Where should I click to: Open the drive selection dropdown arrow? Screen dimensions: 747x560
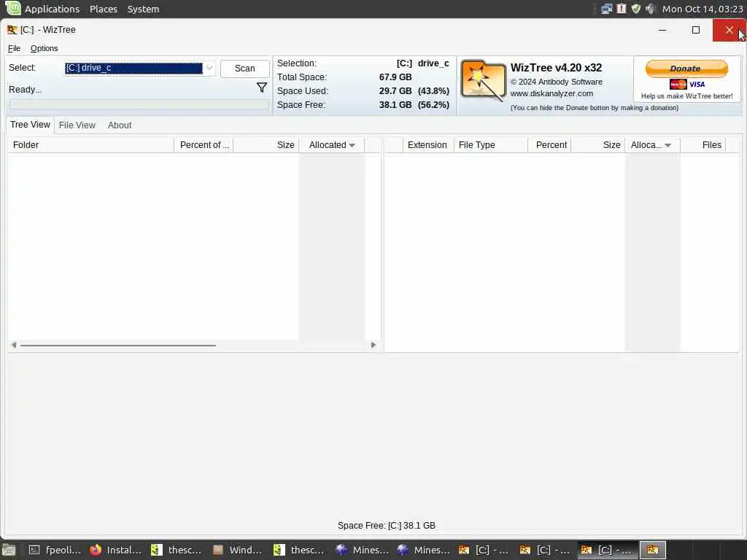pos(209,68)
